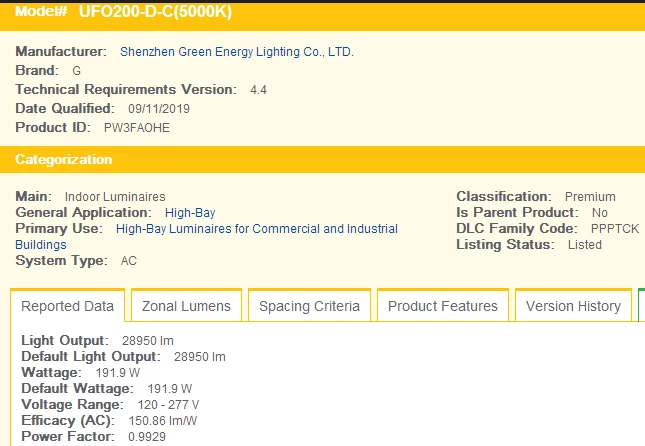645x446 pixels.
Task: Click the model number UFO200-D-C(5000K)
Action: coord(155,11)
